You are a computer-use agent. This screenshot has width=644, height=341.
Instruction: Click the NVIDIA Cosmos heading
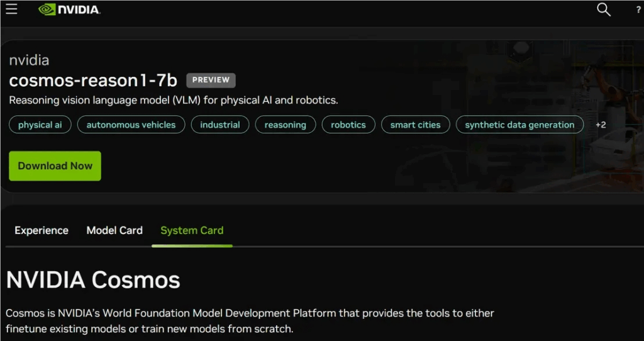93,279
